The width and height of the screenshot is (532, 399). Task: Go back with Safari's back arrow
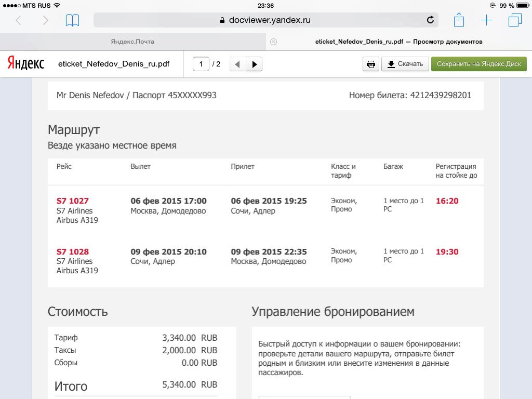pos(19,20)
